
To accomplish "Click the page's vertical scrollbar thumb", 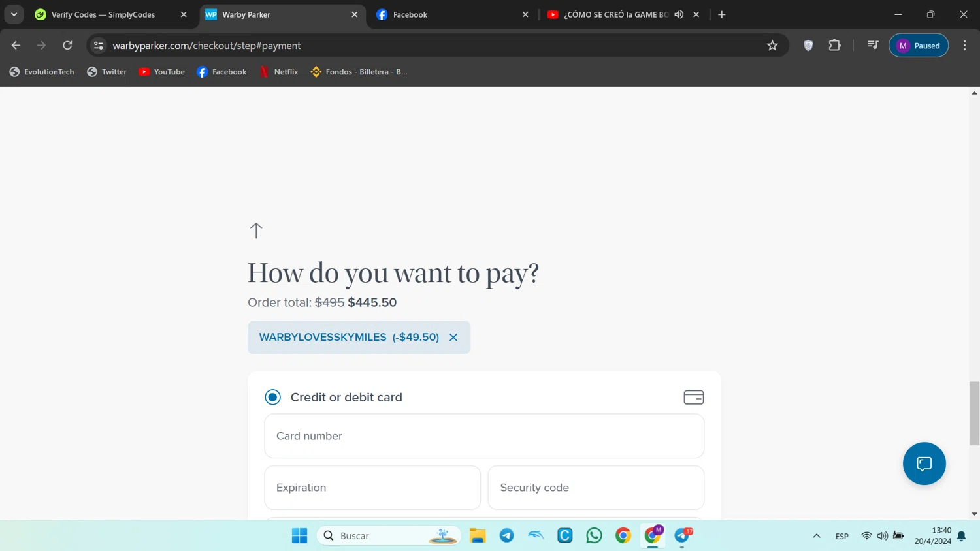I will coord(974,413).
